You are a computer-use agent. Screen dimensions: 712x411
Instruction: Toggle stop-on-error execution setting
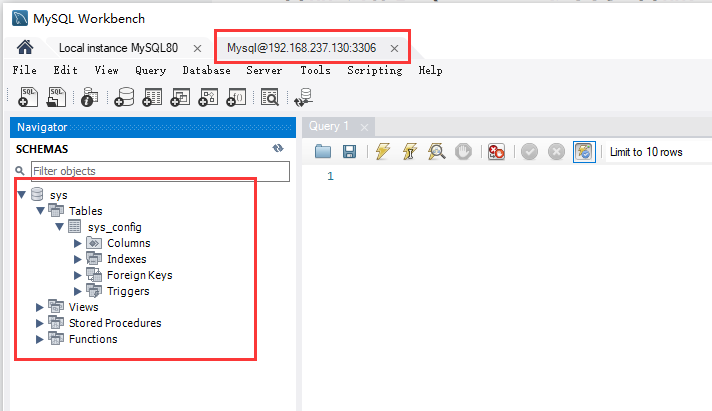[x=496, y=151]
